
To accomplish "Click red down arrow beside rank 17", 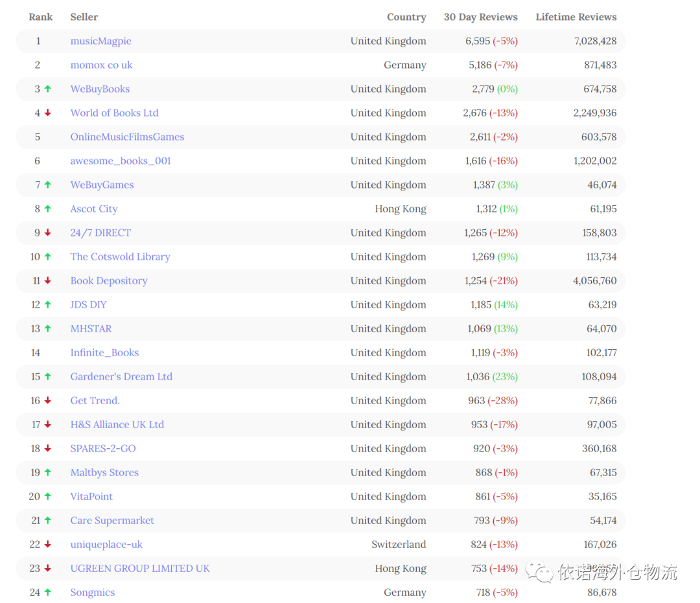I will pos(48,425).
